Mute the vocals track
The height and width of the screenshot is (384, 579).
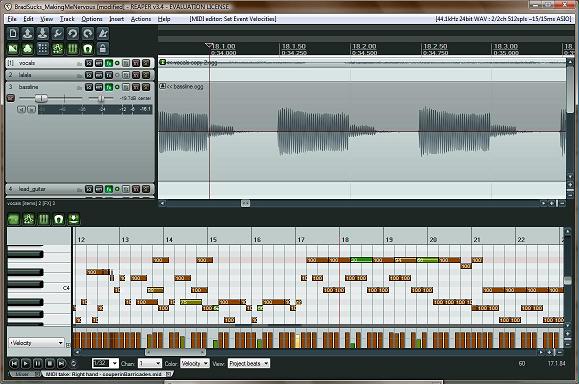click(136, 63)
